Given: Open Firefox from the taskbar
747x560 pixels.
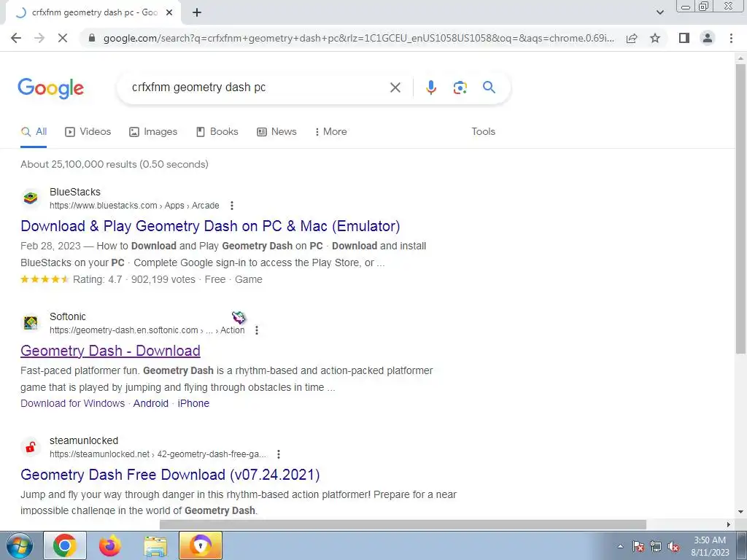Looking at the screenshot, I should tap(109, 545).
